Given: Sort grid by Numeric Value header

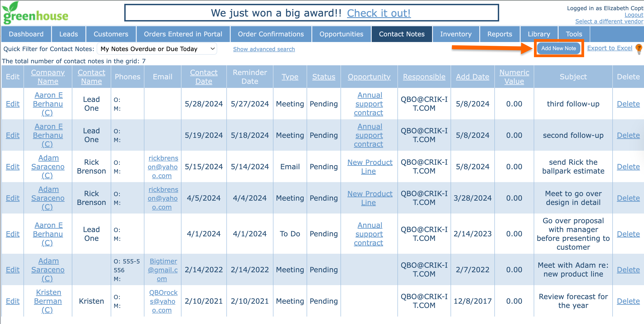Looking at the screenshot, I should coord(514,77).
